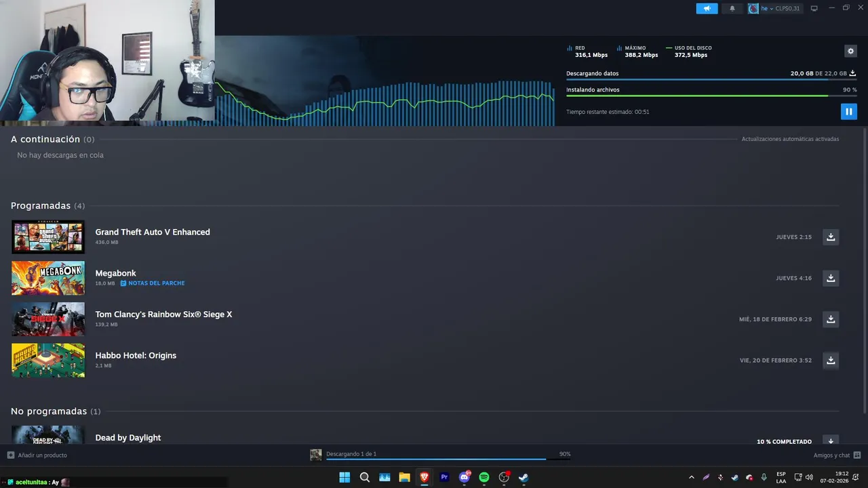Click the Steam icon in system tray

point(734,477)
